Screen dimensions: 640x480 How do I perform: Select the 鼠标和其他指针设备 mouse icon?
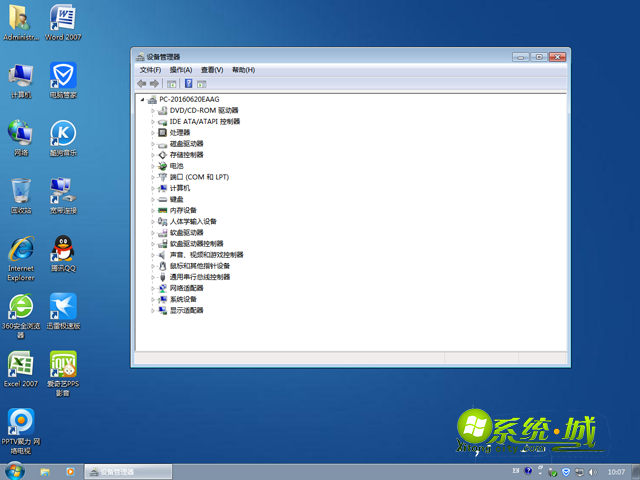[162, 266]
